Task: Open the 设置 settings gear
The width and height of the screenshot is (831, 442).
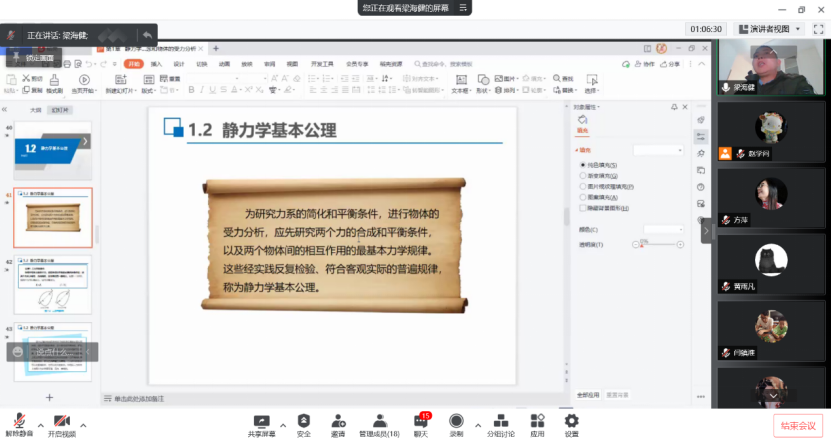Action: [x=571, y=421]
